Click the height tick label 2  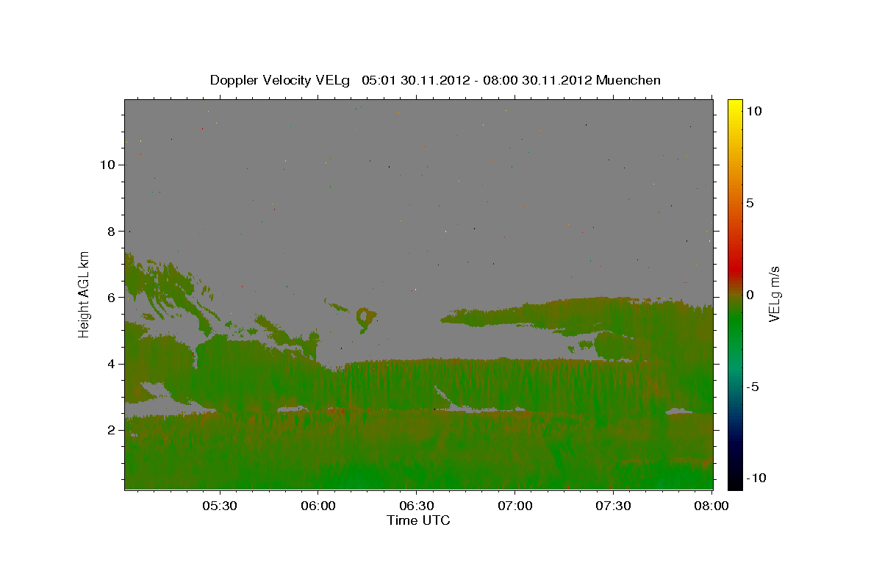pyautogui.click(x=111, y=430)
